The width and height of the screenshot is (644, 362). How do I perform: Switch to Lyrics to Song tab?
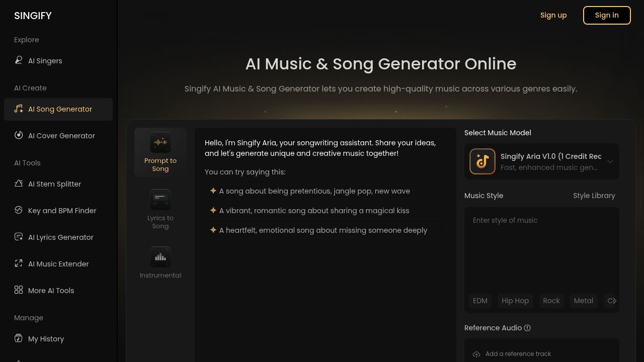(x=160, y=210)
